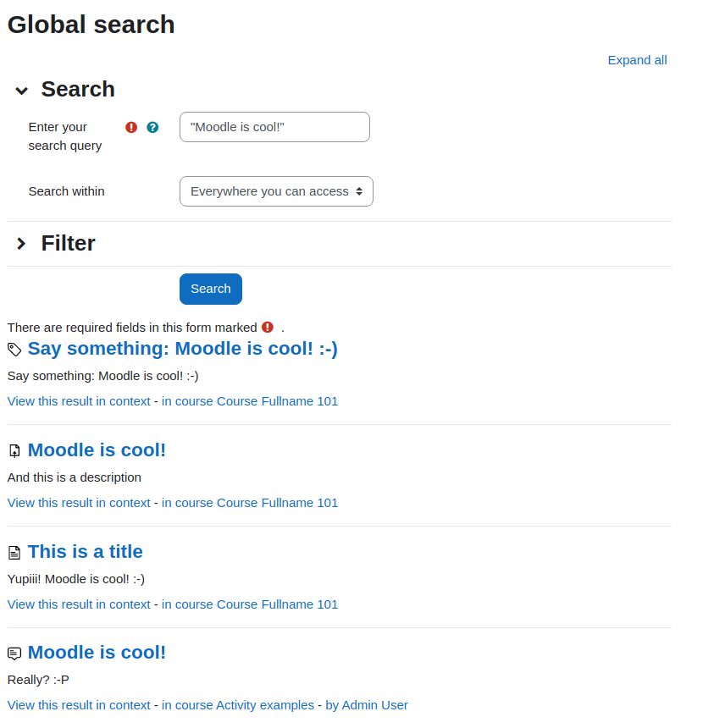Open the Search within dropdown
703x728 pixels.
tap(276, 191)
